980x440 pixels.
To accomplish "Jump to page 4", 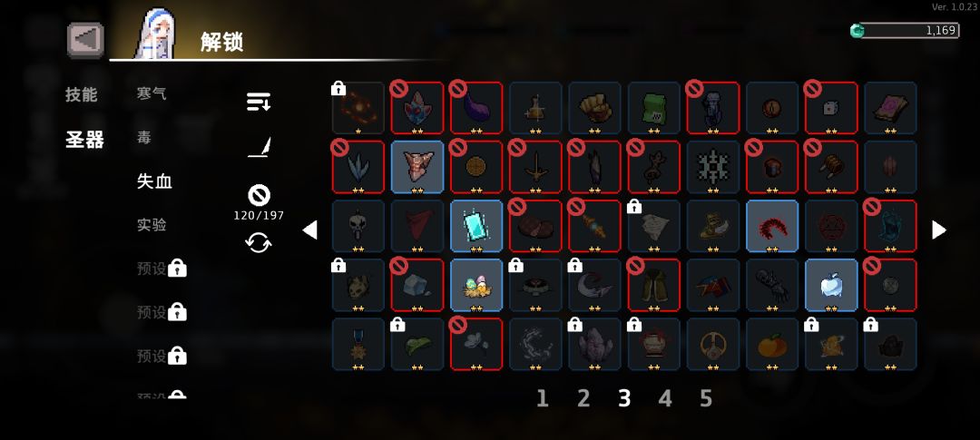I will point(665,398).
